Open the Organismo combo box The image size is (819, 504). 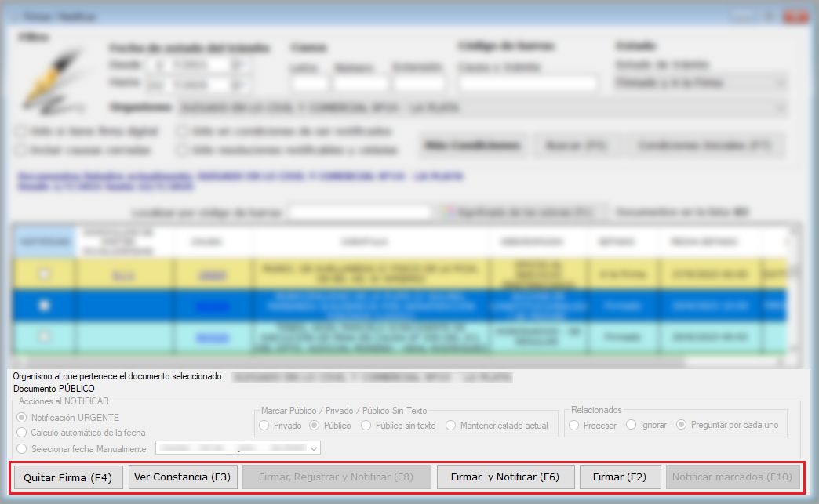pyautogui.click(x=780, y=107)
